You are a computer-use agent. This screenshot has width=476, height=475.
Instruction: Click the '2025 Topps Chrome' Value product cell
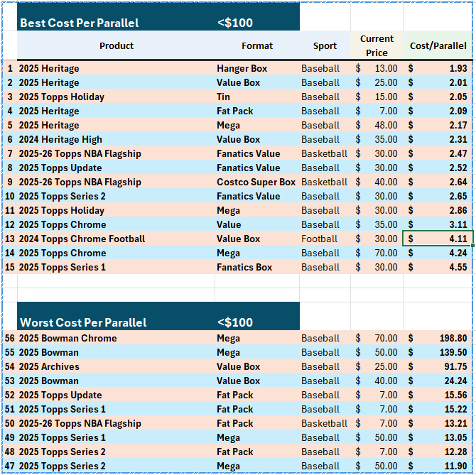[x=116, y=225]
